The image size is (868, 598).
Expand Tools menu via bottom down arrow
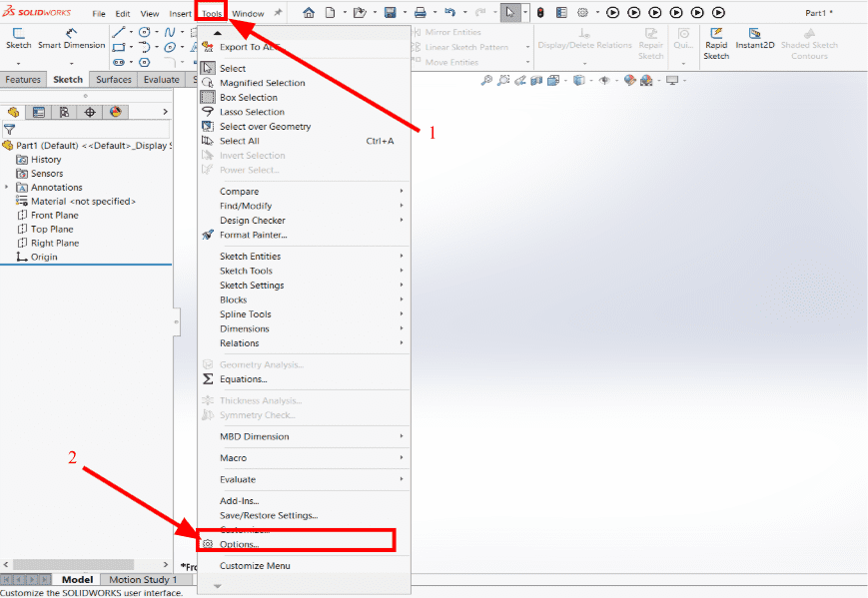[x=218, y=586]
